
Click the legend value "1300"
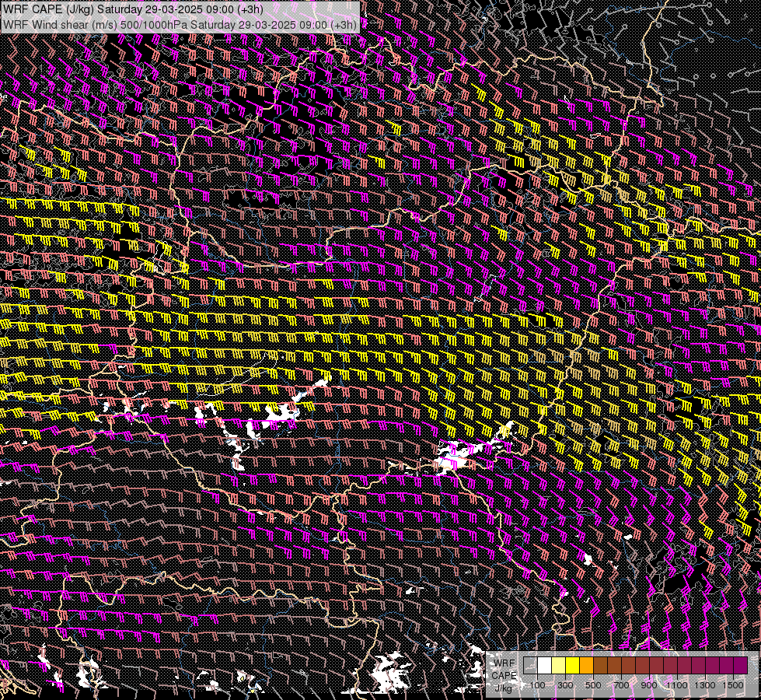point(705,685)
